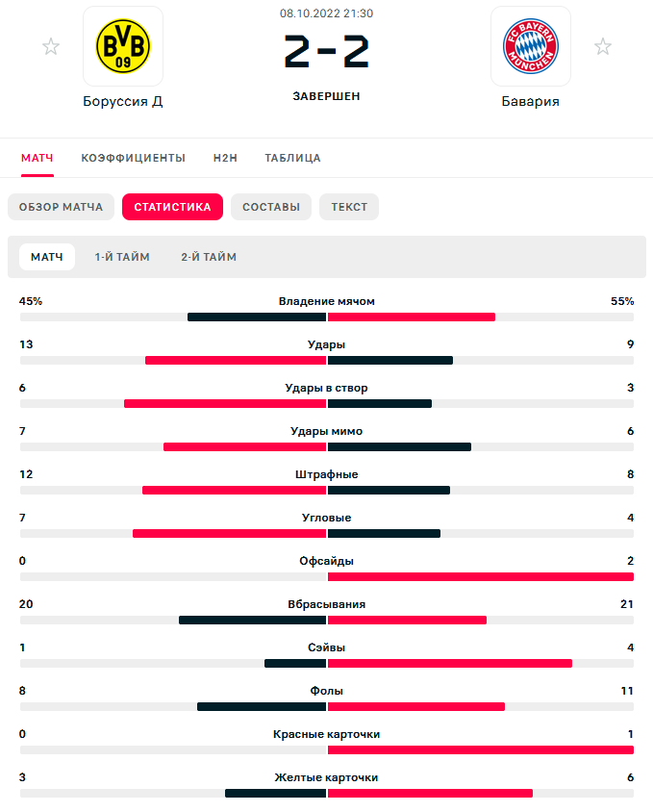This screenshot has width=653, height=812.
Task: Switch statistics to 2-й тайм
Action: [209, 257]
